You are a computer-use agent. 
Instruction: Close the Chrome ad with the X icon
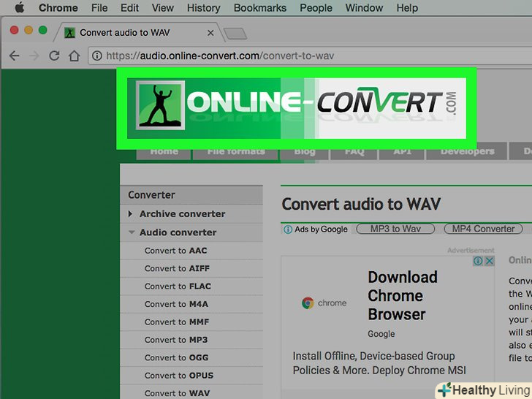pos(490,261)
